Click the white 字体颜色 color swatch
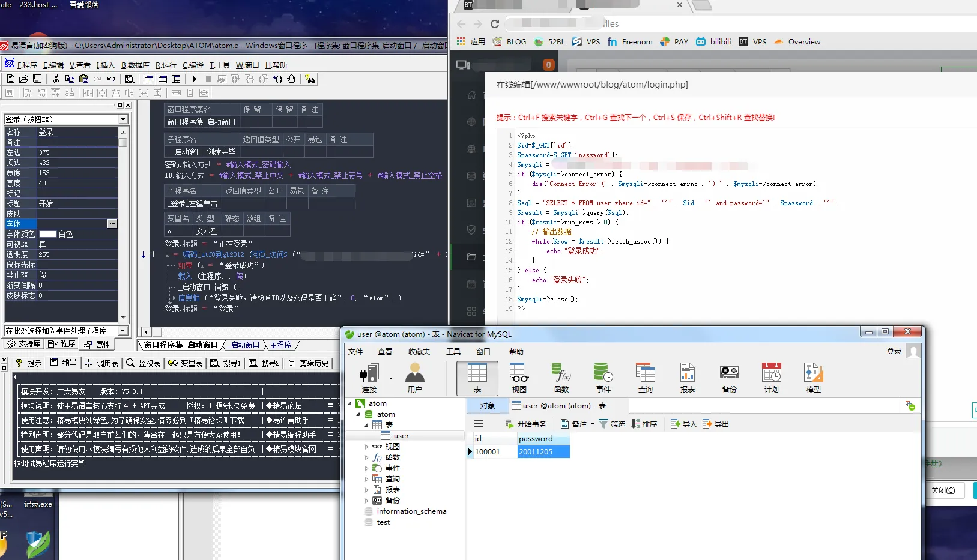This screenshot has height=560, width=977. [x=48, y=234]
